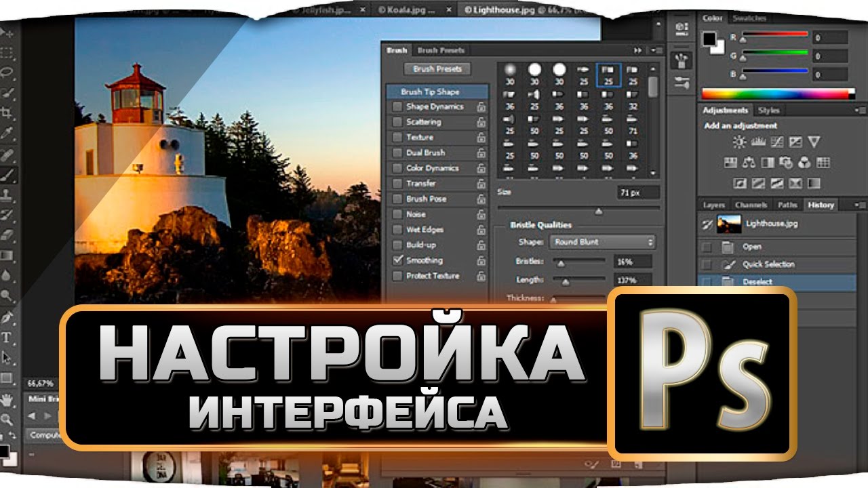Select the Open history state
Viewport: 868px width, 488px height.
coord(777,247)
